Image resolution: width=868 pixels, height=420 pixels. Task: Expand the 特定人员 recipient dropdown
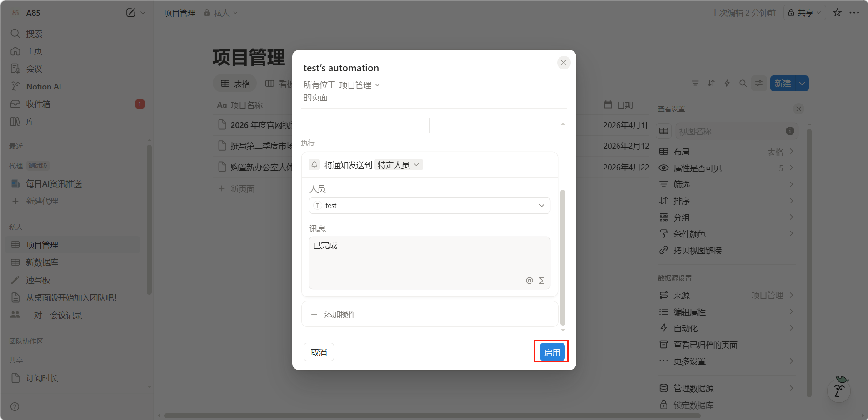399,165
